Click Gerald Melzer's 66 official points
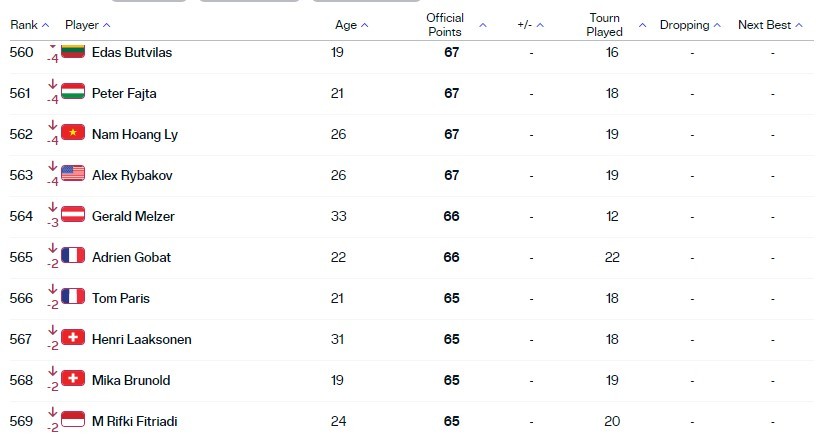Image resolution: width=819 pixels, height=435 pixels. click(451, 216)
